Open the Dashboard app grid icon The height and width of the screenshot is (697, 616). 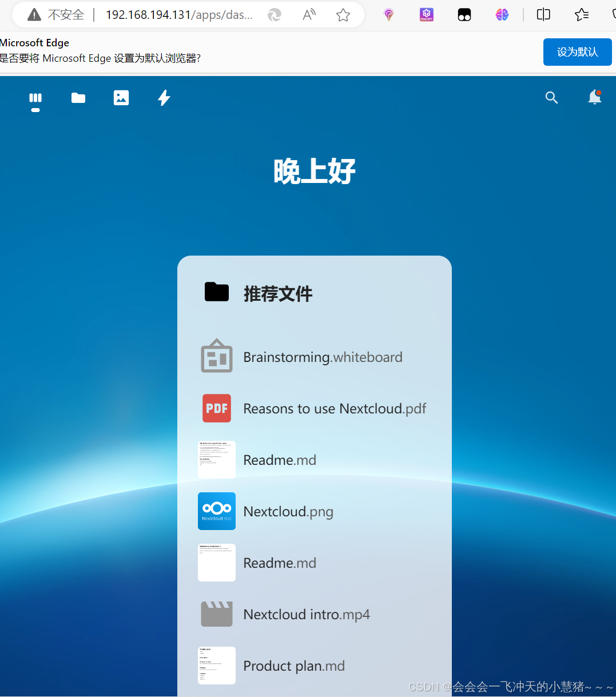click(35, 98)
